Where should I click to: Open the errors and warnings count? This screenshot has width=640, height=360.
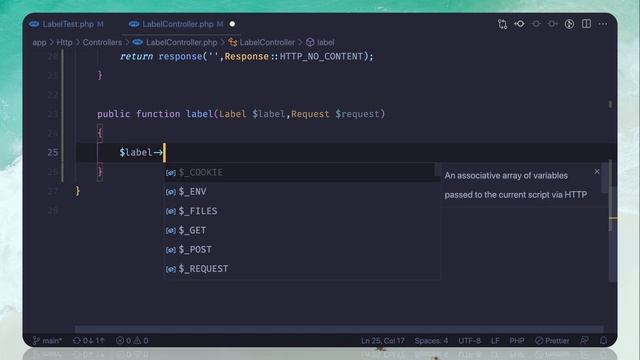(132, 340)
